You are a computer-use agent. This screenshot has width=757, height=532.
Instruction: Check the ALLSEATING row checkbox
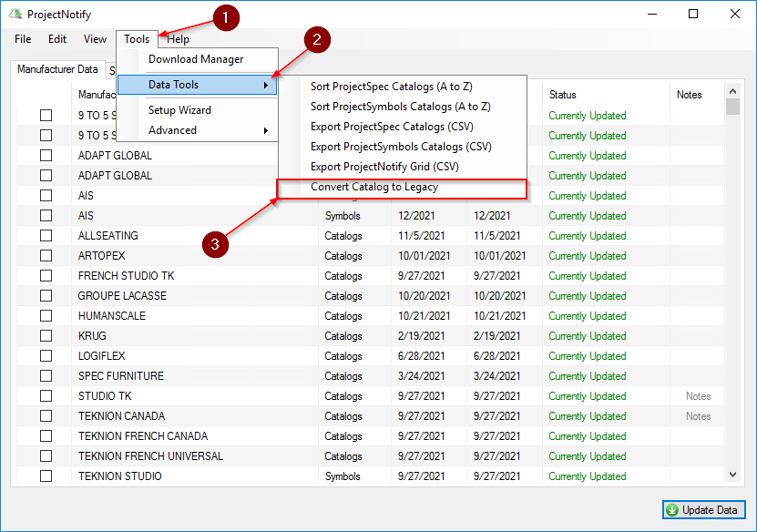tap(46, 236)
